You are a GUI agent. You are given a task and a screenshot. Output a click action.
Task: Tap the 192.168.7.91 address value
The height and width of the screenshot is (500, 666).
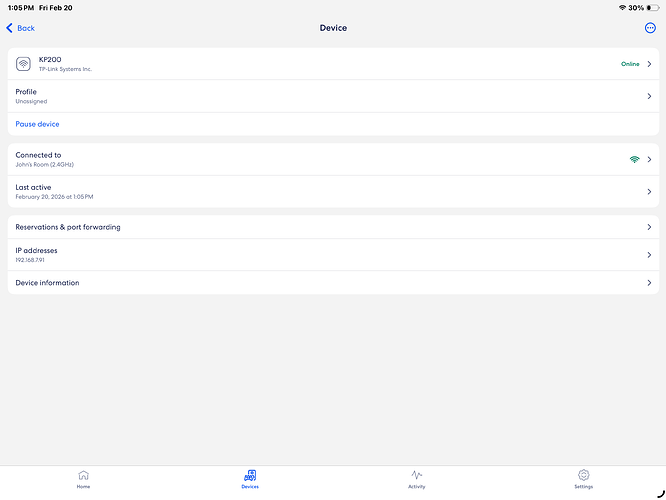[30, 260]
